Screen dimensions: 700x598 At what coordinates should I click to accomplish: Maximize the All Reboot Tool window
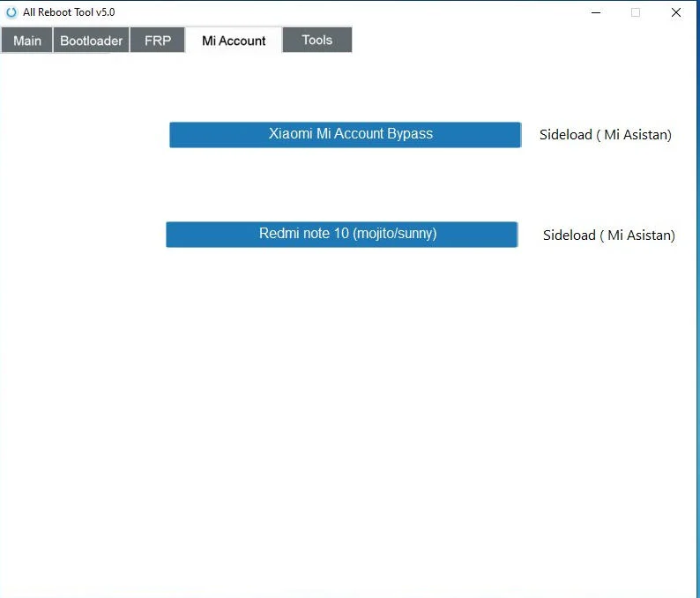point(636,12)
